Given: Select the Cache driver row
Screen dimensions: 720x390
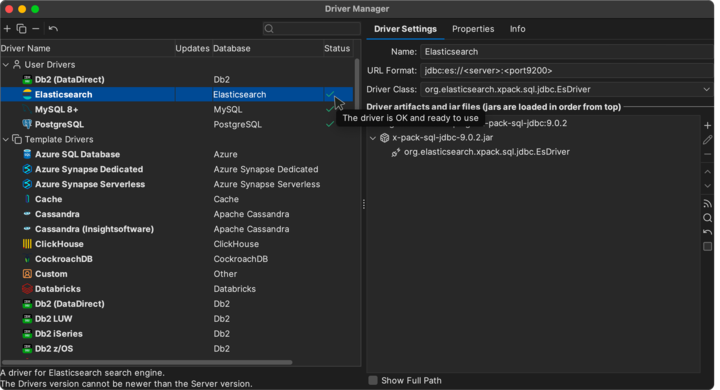Looking at the screenshot, I should (177, 199).
